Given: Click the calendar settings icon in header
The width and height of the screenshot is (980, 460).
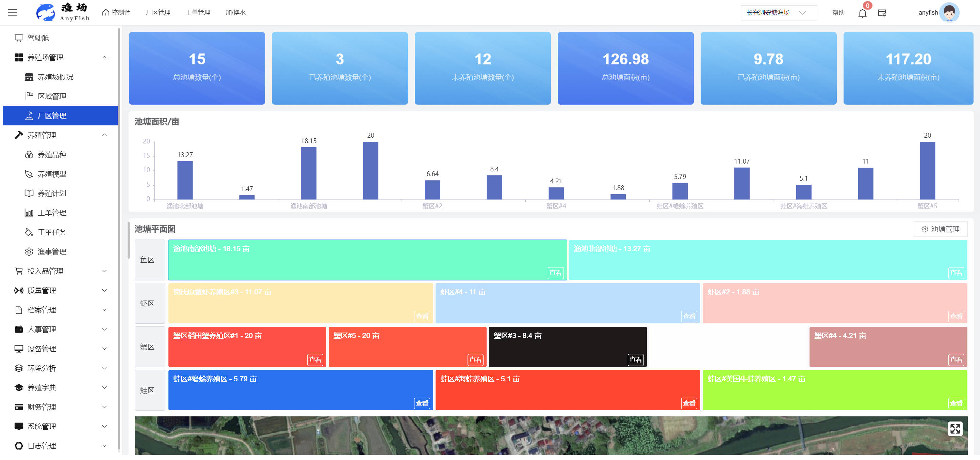Looking at the screenshot, I should [x=882, y=13].
